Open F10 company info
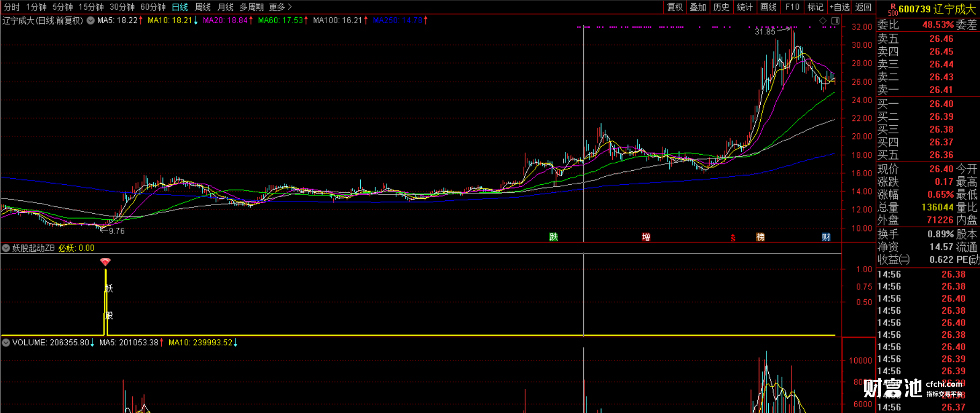 coord(792,7)
